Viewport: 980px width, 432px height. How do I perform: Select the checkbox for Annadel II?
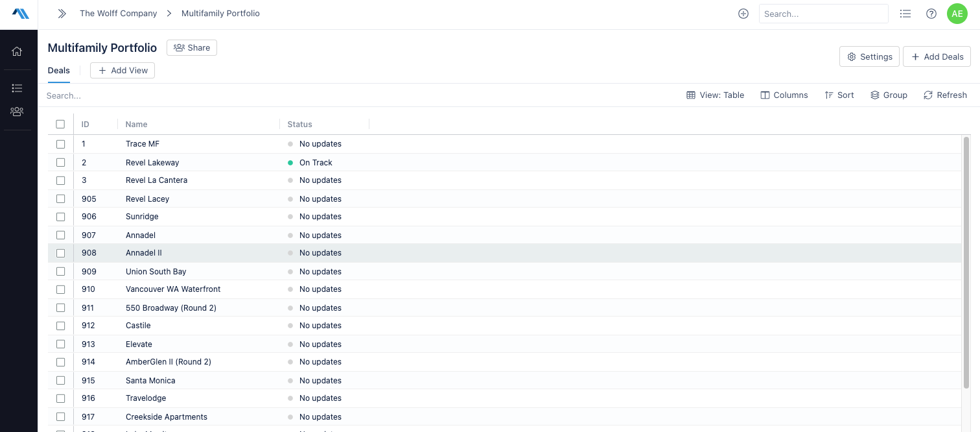[60, 254]
